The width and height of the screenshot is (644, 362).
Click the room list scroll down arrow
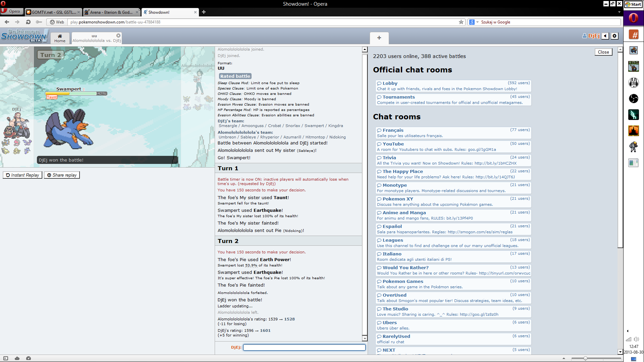click(620, 352)
